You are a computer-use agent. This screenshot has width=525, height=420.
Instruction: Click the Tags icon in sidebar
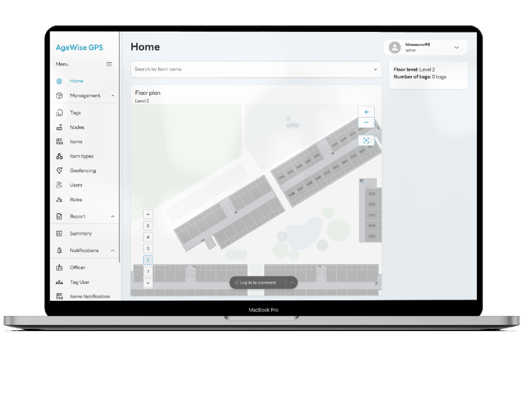[x=59, y=113]
